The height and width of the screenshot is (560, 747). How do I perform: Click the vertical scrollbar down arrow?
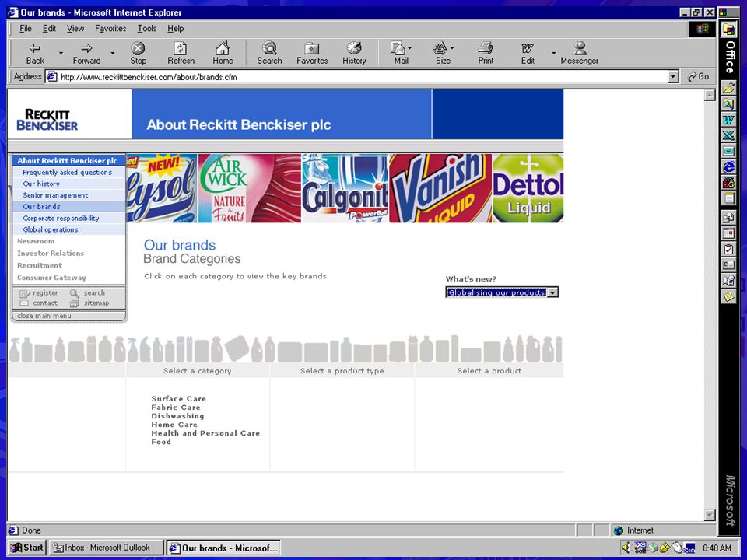[x=710, y=515]
